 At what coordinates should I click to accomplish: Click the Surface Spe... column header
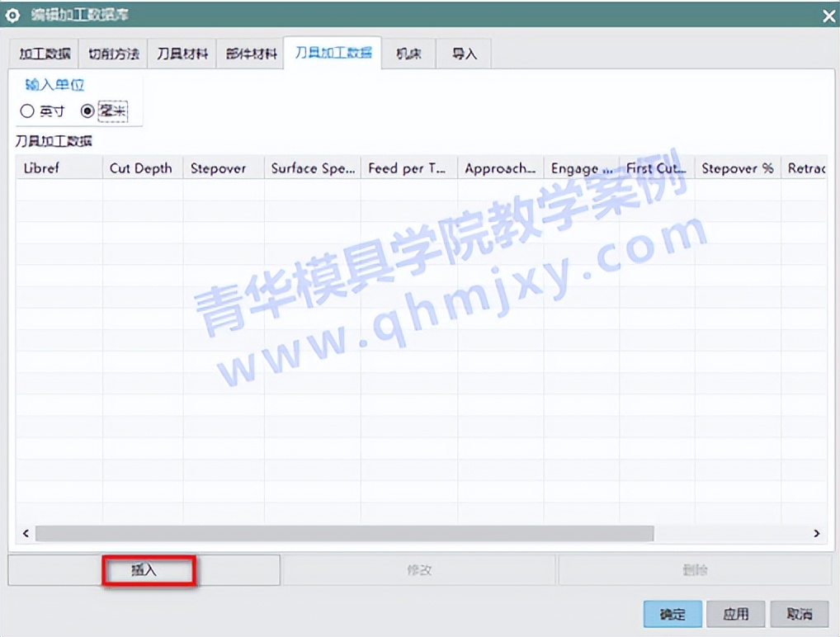click(x=313, y=168)
